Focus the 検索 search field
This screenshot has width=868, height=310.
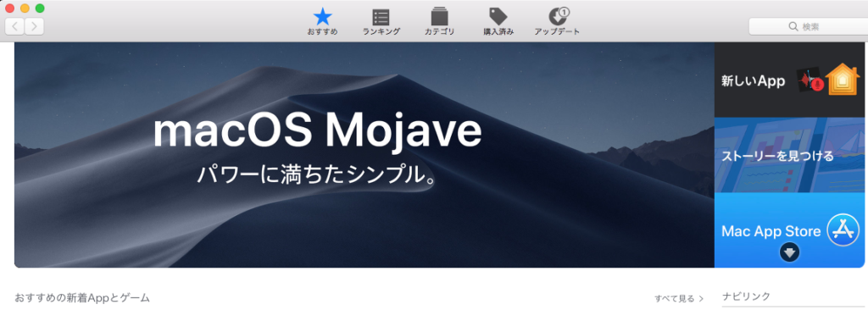pos(808,26)
